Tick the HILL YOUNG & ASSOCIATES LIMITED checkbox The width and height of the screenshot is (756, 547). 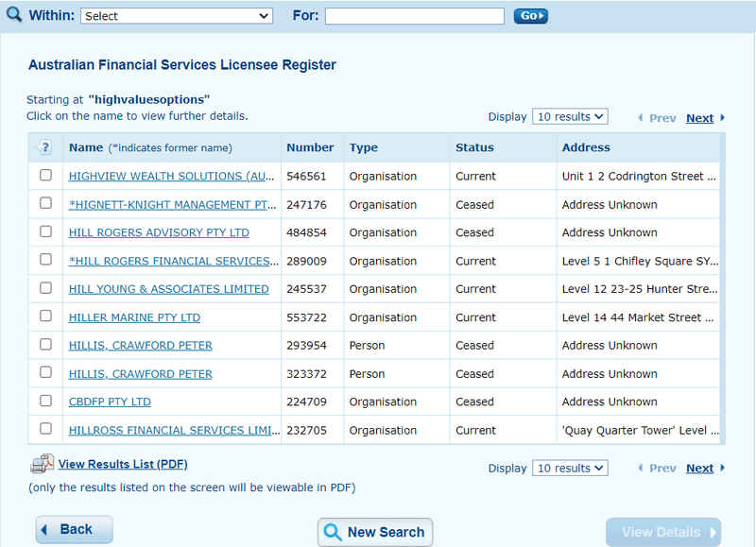coord(45,288)
